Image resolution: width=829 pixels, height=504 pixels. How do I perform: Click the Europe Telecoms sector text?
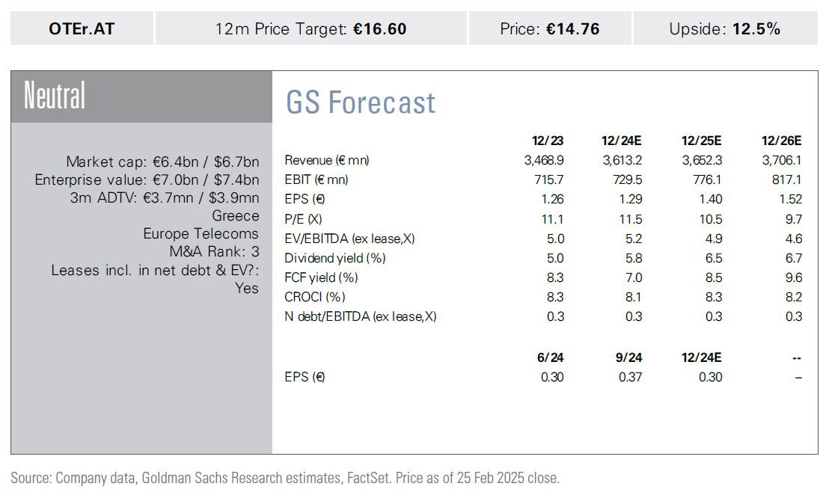pos(201,234)
